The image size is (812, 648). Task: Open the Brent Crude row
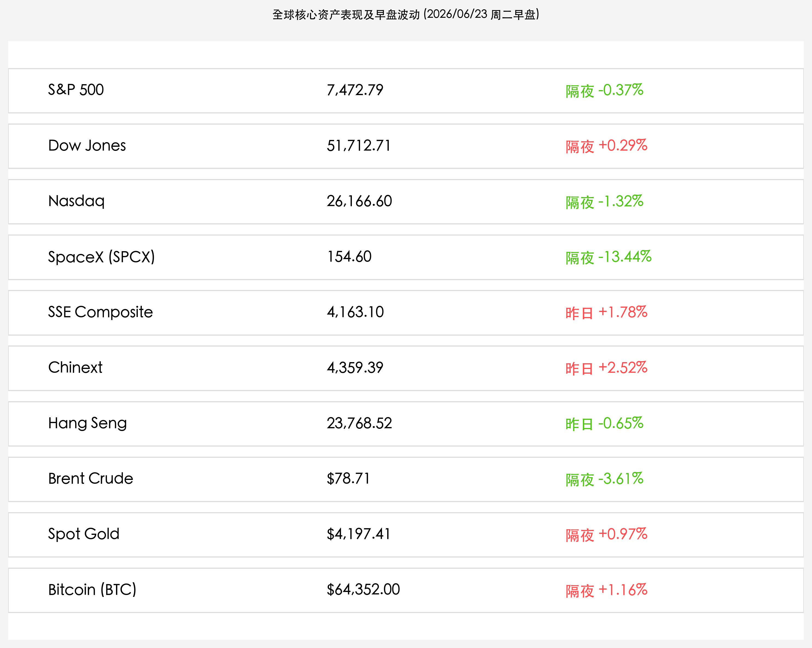click(406, 479)
